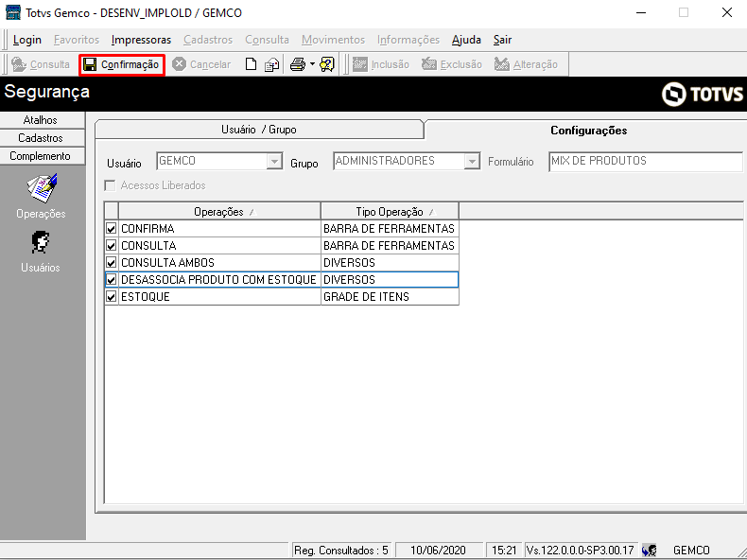
Task: Click the help question mark icon
Action: click(327, 64)
